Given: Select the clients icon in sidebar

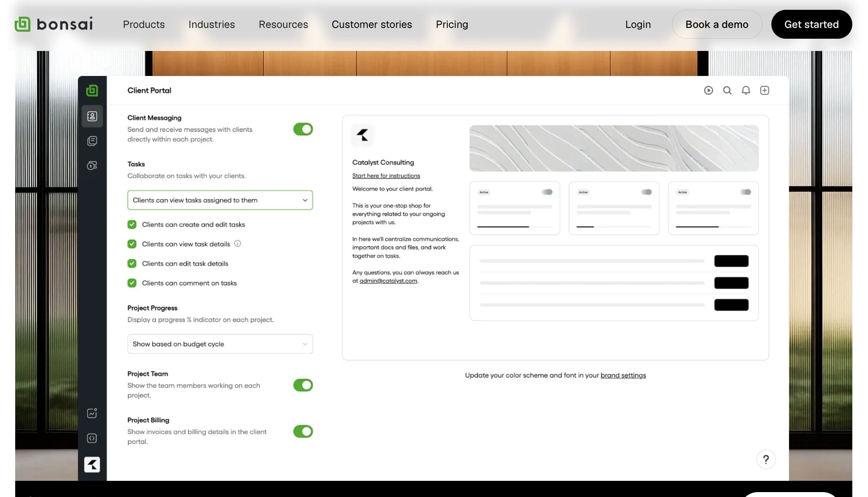Looking at the screenshot, I should [x=92, y=116].
